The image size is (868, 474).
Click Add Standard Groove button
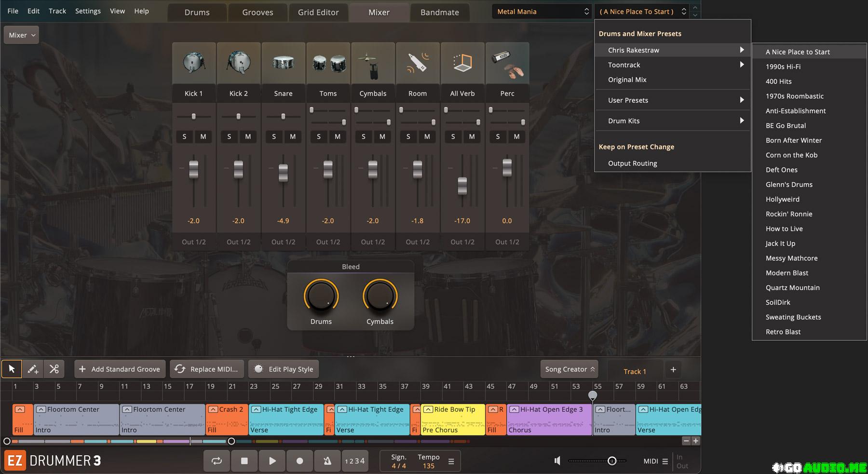pyautogui.click(x=120, y=369)
